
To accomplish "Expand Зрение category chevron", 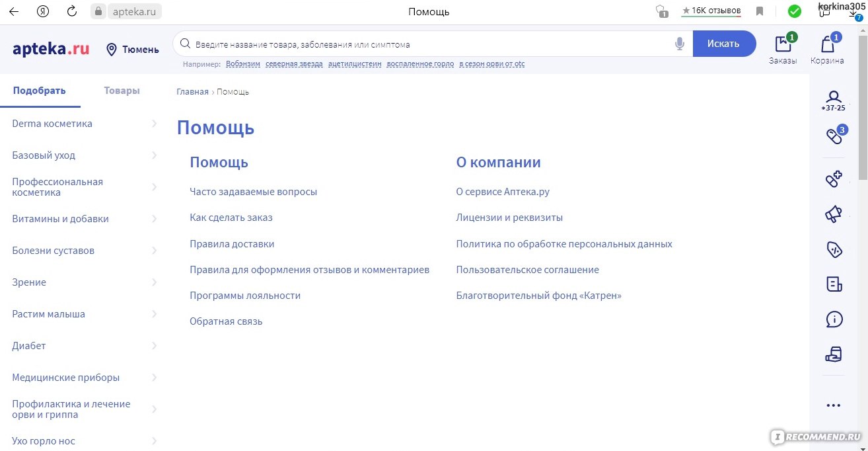I will (154, 282).
